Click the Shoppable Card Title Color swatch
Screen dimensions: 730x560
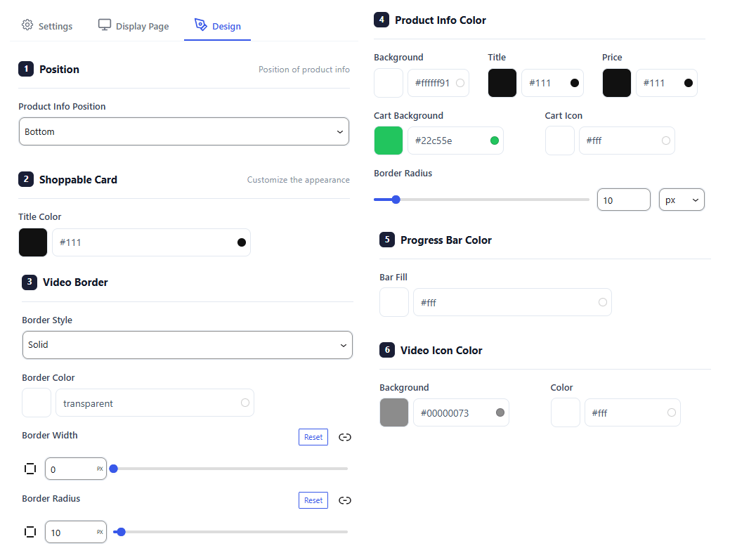coord(33,242)
